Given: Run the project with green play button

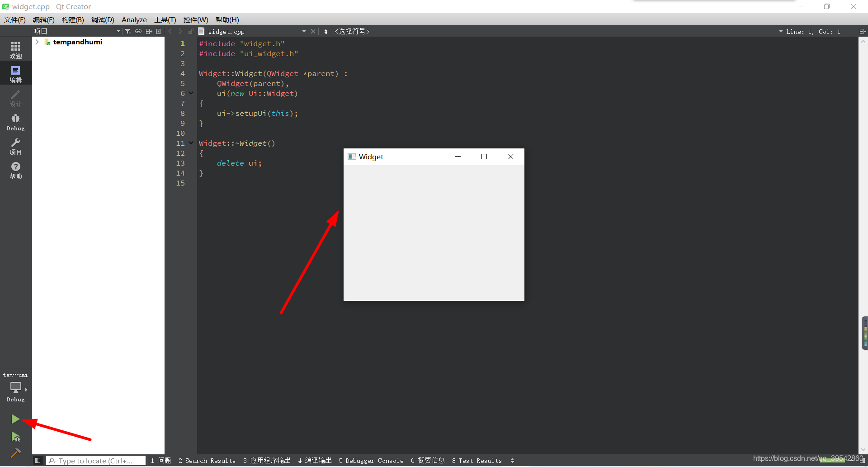Looking at the screenshot, I should [x=15, y=419].
